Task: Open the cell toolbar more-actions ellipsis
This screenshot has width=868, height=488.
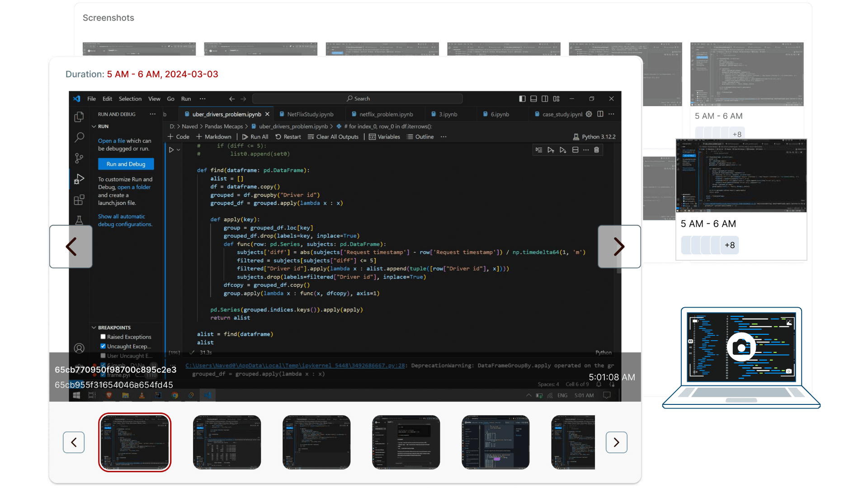Action: (586, 150)
